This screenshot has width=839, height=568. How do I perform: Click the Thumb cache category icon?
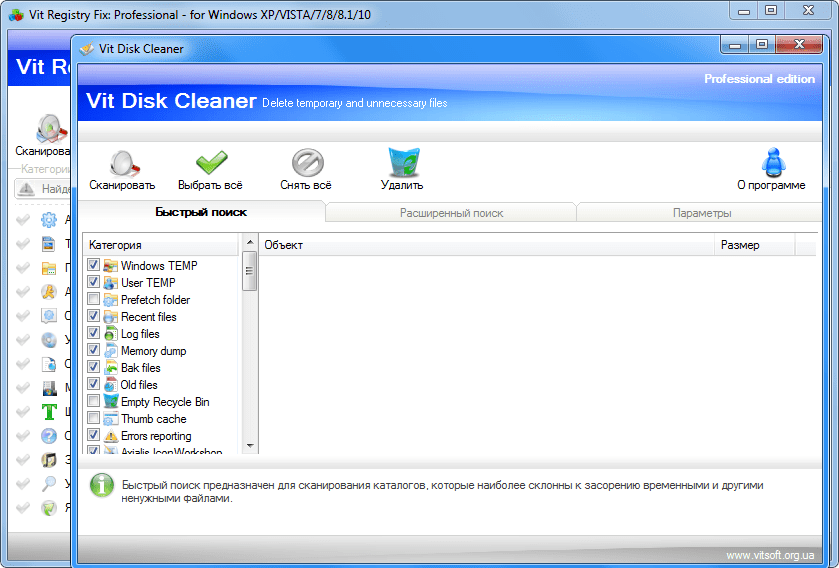[111, 419]
